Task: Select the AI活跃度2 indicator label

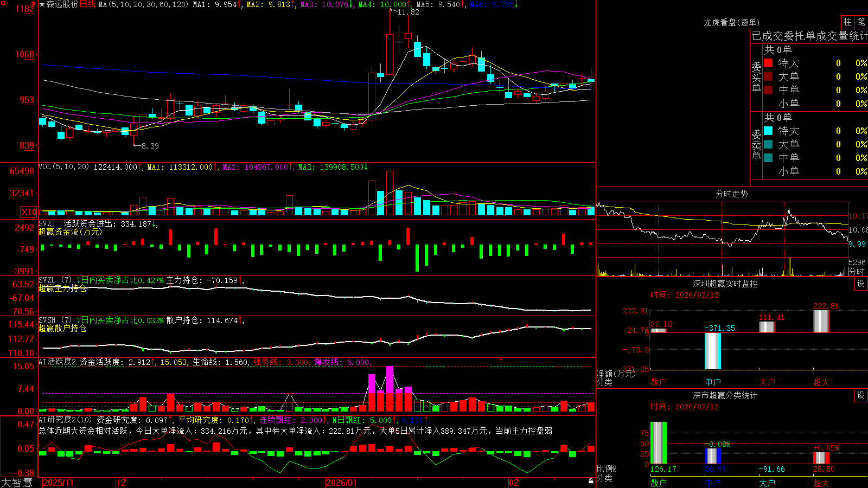Action: tap(58, 362)
